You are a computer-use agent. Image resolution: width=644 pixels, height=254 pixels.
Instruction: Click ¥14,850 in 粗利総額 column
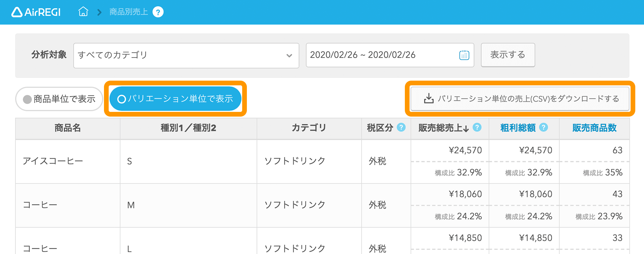[536, 238]
